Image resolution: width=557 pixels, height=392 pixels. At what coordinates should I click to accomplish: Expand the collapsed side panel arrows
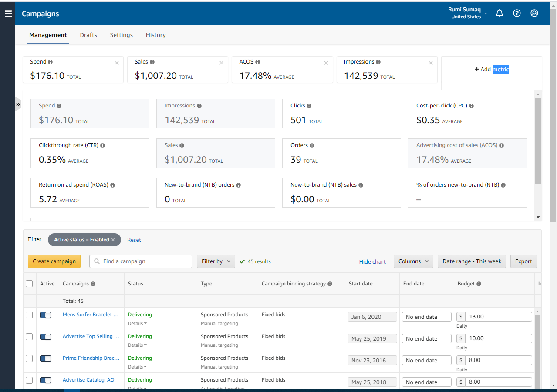pyautogui.click(x=18, y=104)
